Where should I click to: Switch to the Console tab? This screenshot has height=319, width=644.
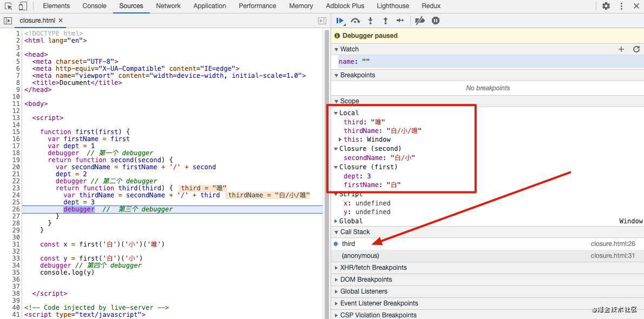[x=95, y=6]
